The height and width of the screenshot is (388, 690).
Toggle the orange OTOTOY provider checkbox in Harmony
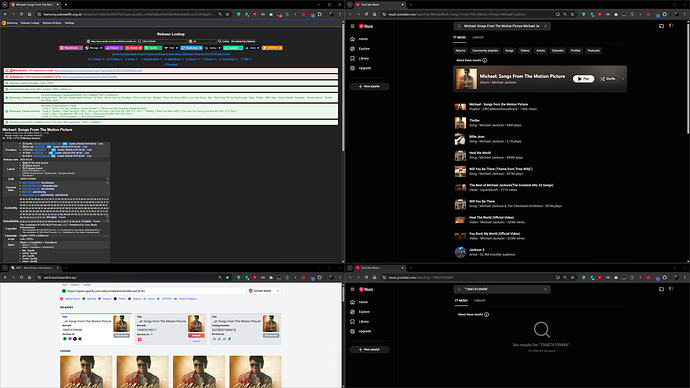click(280, 48)
